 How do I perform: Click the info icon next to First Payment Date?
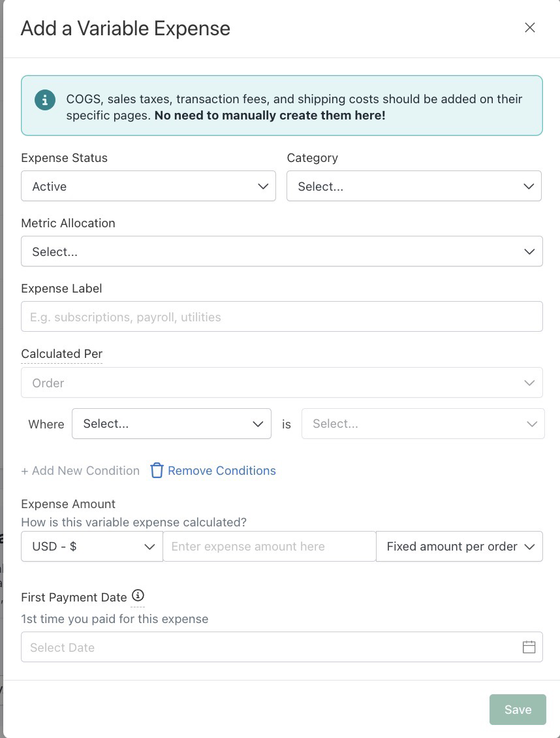coord(138,596)
